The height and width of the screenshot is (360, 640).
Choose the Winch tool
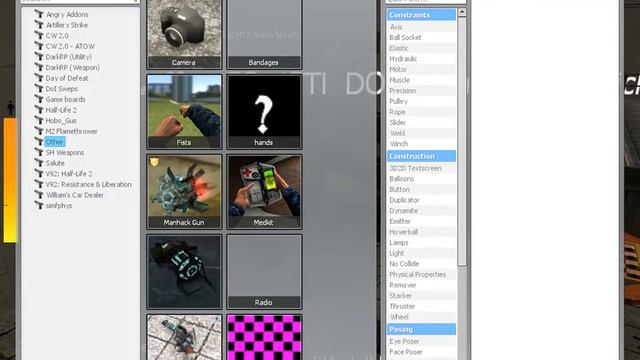(421, 143)
